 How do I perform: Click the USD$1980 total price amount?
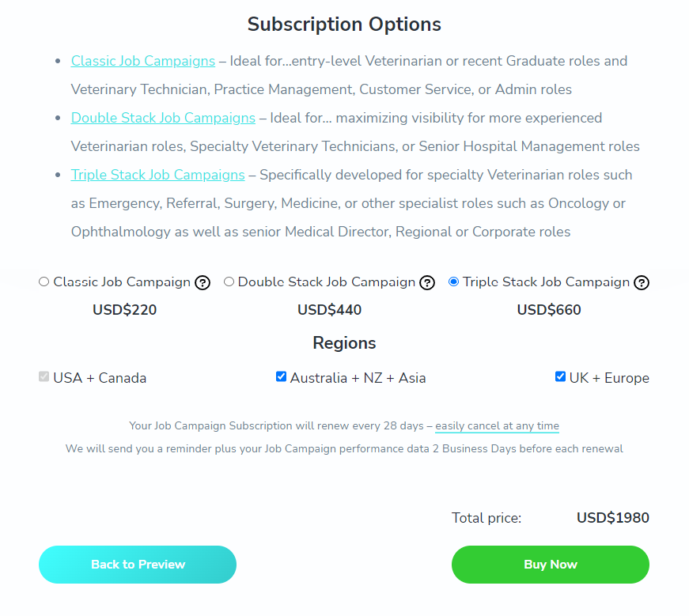tap(613, 518)
